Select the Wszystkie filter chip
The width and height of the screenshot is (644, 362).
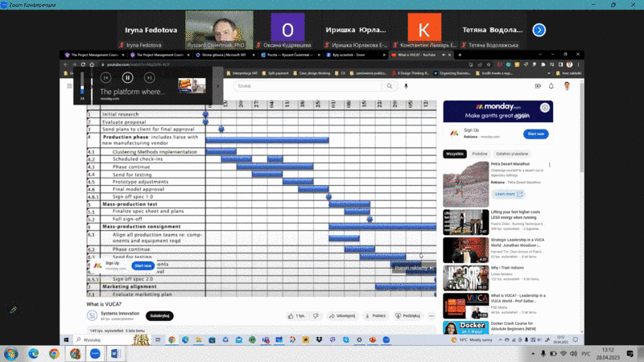point(453,153)
